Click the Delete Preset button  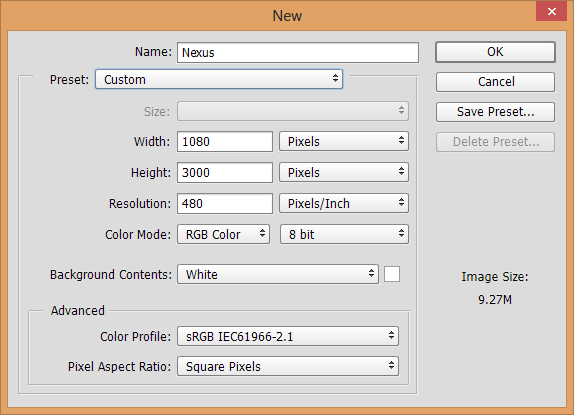coord(495,142)
